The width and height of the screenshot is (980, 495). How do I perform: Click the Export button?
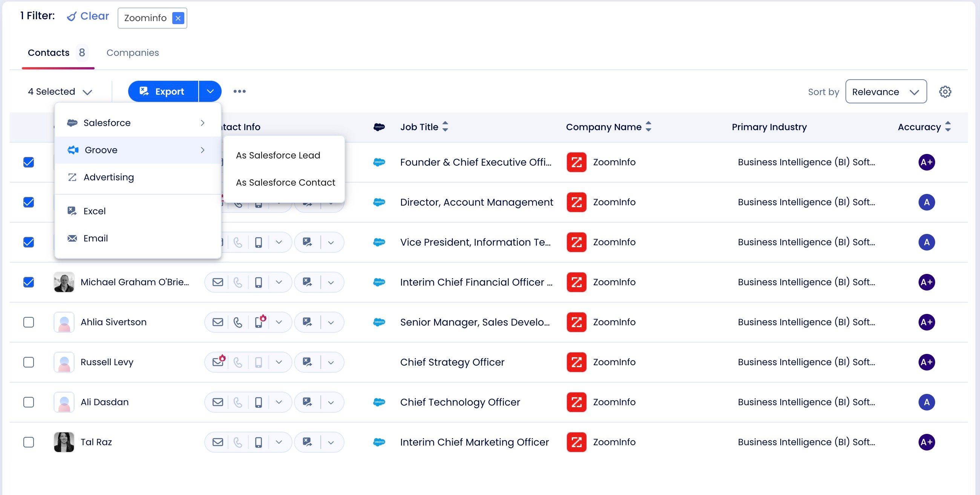click(x=163, y=91)
